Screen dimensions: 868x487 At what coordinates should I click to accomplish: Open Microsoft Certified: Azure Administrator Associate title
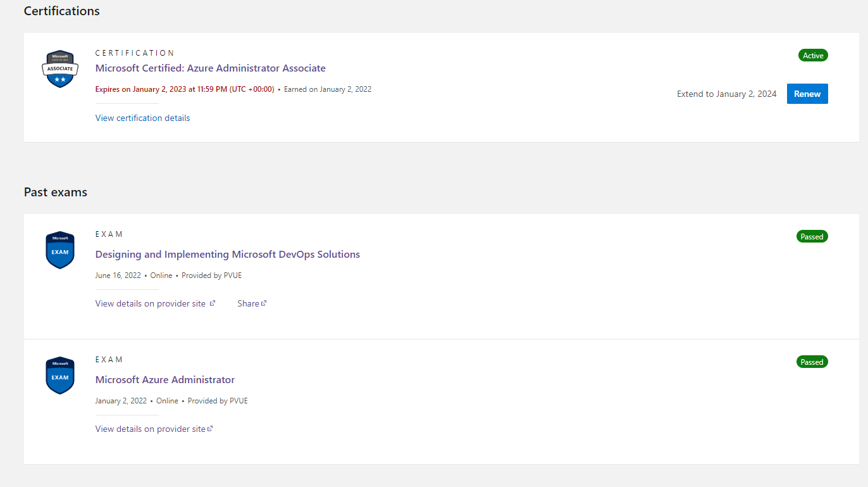point(211,68)
